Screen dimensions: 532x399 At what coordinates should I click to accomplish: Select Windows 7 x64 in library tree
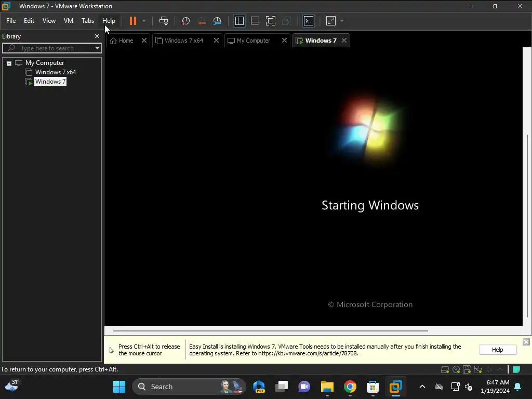tap(55, 72)
